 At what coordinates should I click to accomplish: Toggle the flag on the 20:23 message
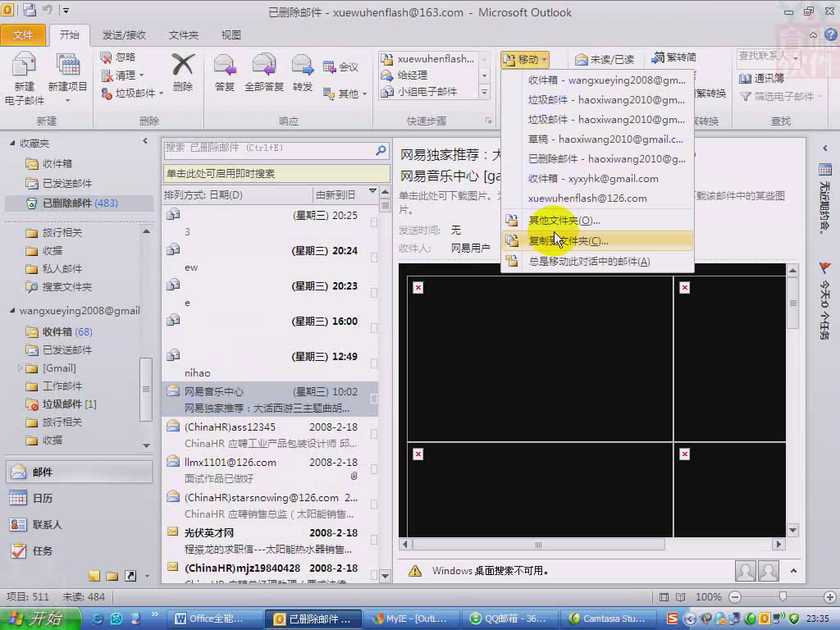(x=374, y=293)
